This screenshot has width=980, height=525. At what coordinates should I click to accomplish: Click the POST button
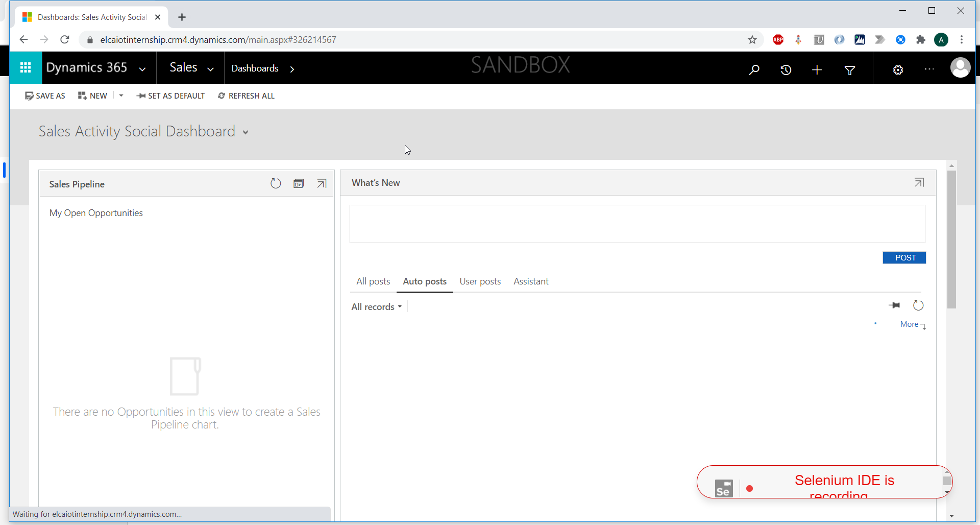[x=904, y=258]
